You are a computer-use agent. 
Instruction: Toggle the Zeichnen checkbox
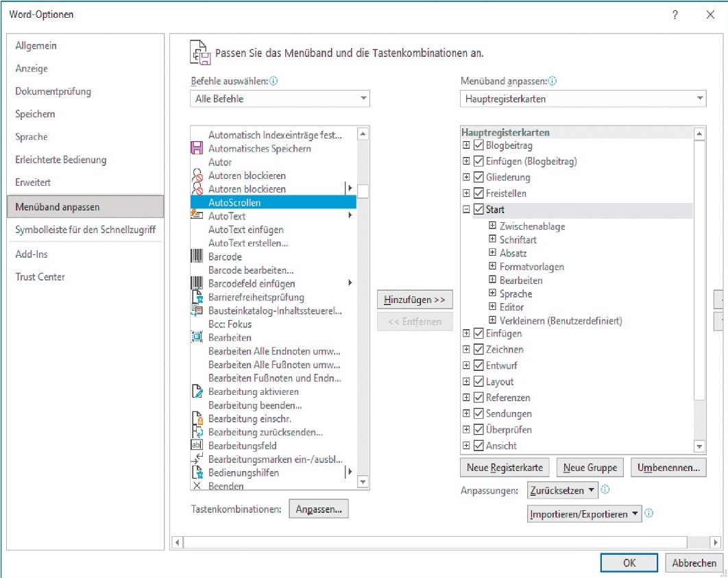pyautogui.click(x=478, y=349)
